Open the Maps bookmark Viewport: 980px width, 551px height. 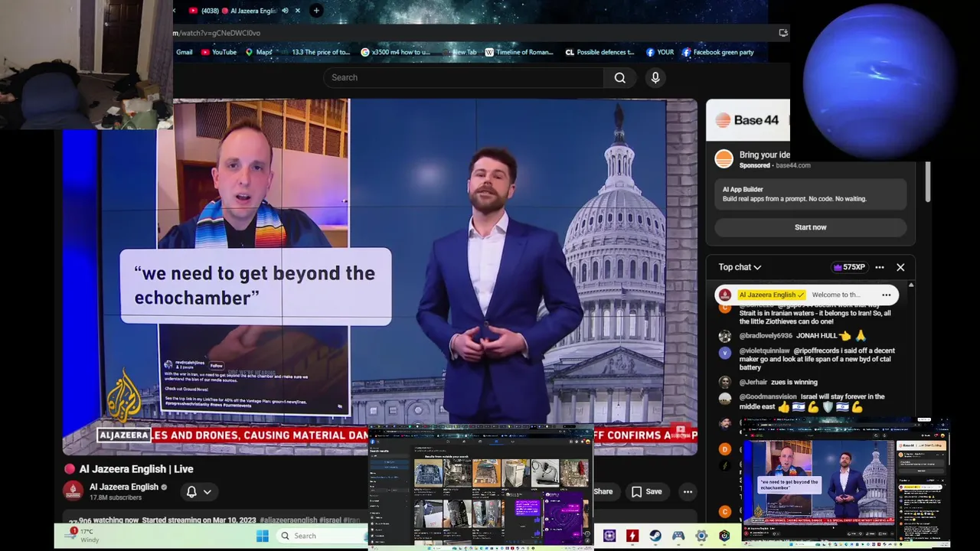(259, 52)
